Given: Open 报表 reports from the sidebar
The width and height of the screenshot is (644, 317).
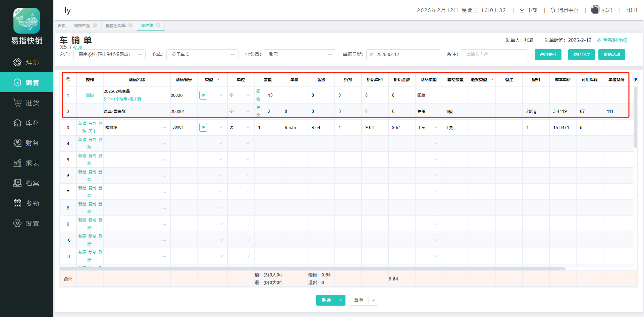Looking at the screenshot, I should 26,163.
